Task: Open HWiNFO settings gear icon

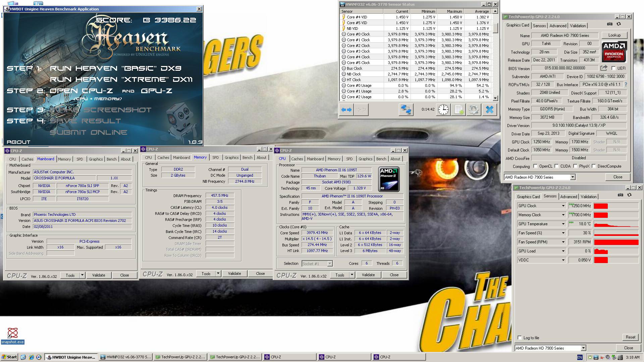Action: pyautogui.click(x=474, y=110)
